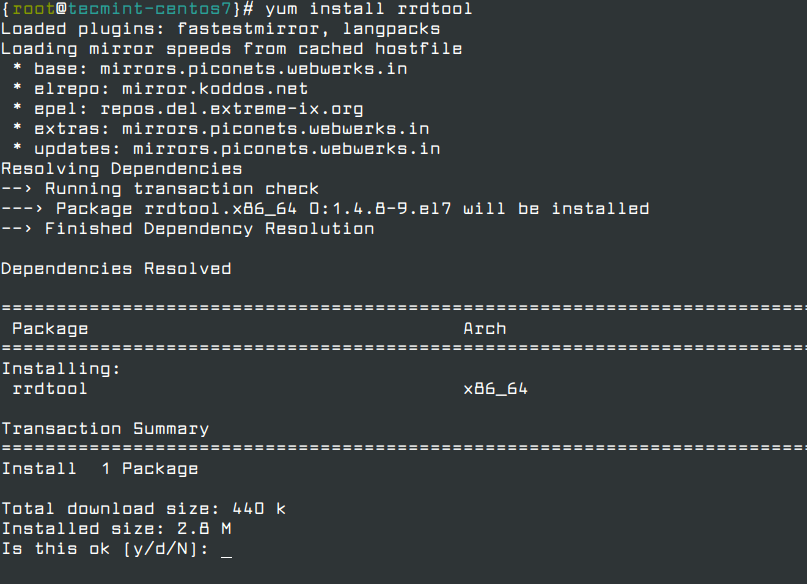Click the root@tecmint-centos7 shell prompt

pos(120,9)
